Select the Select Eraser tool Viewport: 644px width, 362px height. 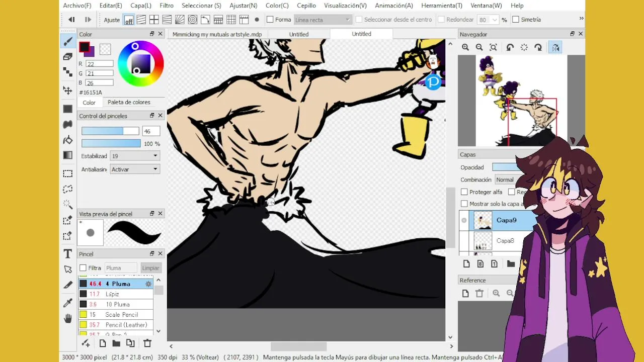[x=68, y=236]
